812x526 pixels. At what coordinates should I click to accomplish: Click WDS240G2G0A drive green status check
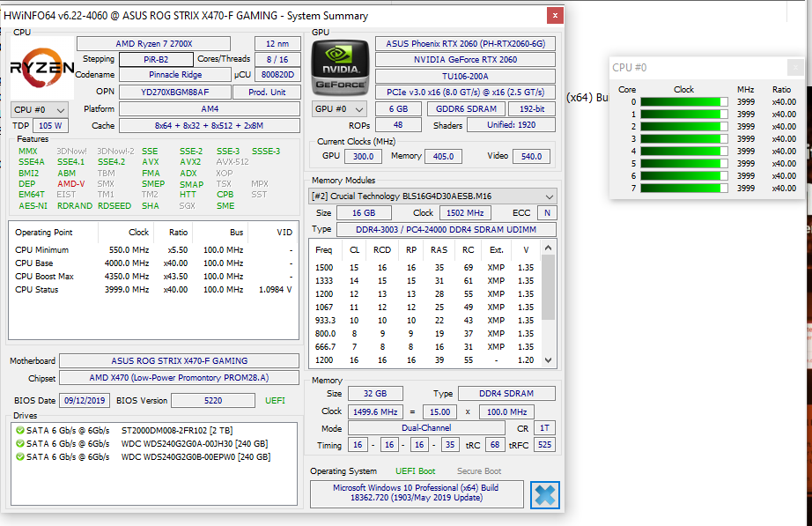20,443
